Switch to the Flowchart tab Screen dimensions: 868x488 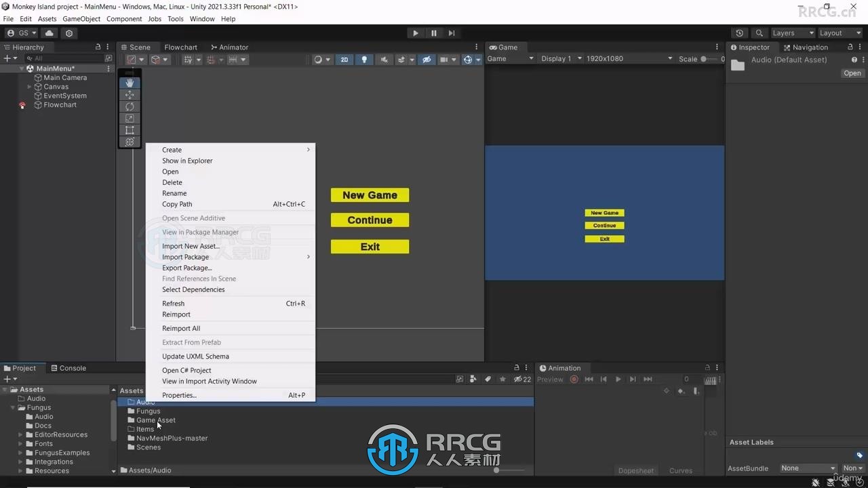[180, 47]
